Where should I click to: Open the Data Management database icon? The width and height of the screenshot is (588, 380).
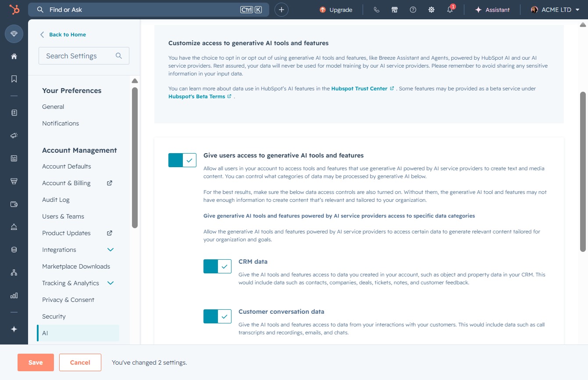point(14,250)
